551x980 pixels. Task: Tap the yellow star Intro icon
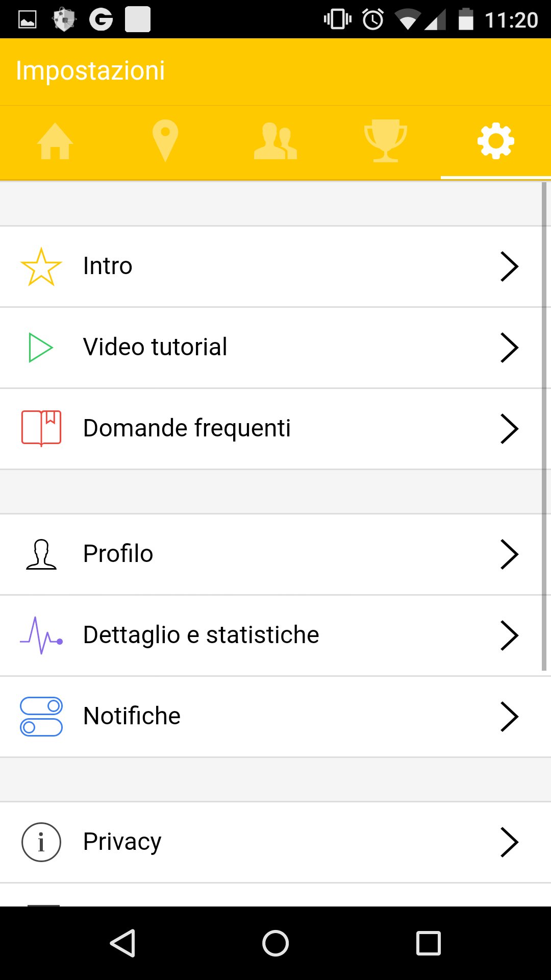[41, 266]
